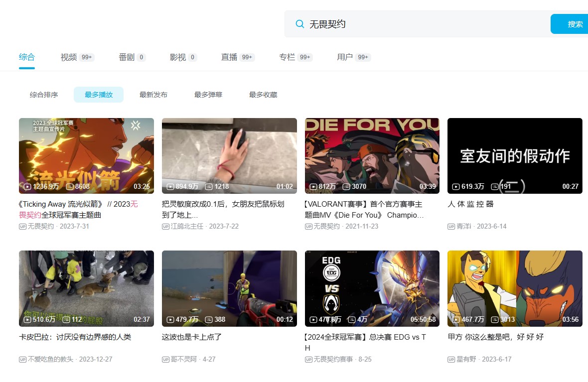The height and width of the screenshot is (382, 588).
Task: Click play-count icon showing 619.3万
Action: click(x=456, y=187)
